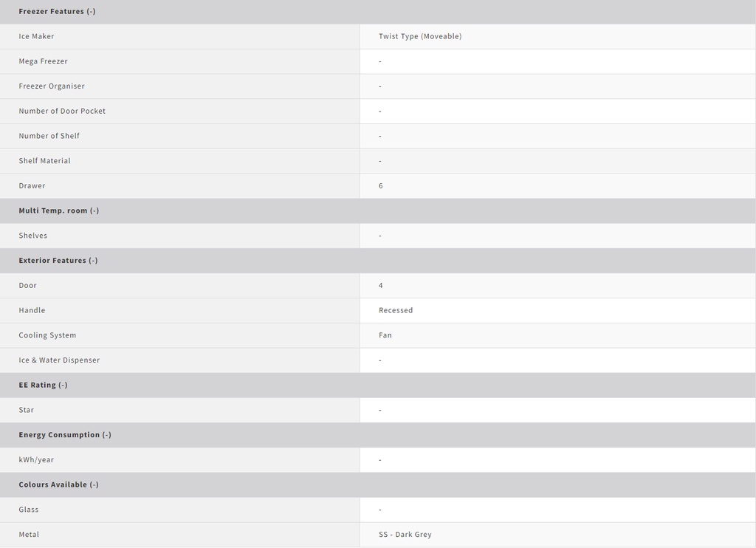
Task: Click the SS - Dark Grey value
Action: [405, 535]
